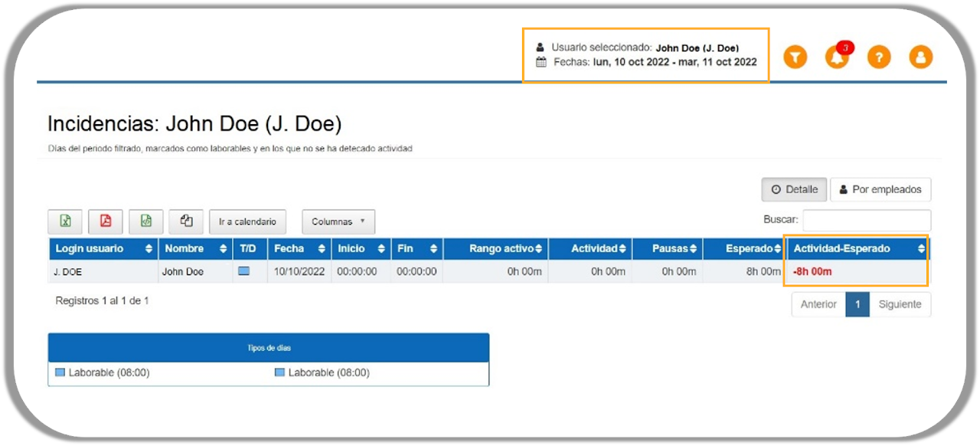This screenshot has height=446, width=980.
Task: Focus the Buscar search field
Action: (x=867, y=220)
